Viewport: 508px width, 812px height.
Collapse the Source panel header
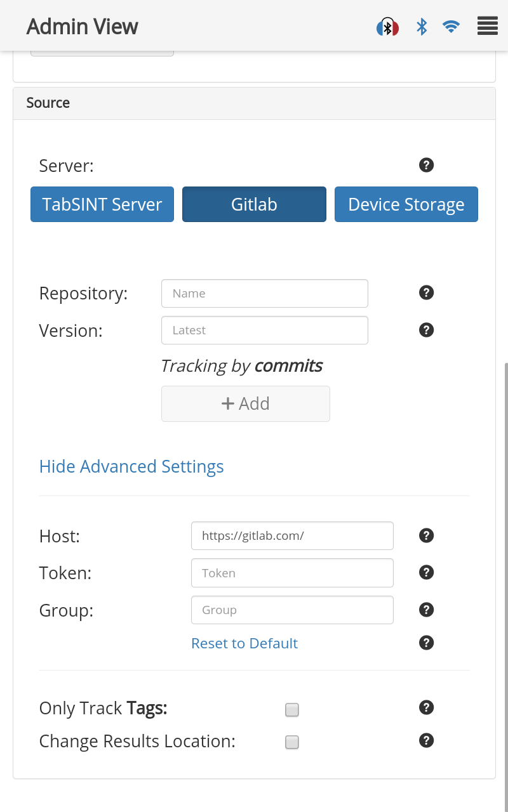pos(254,103)
